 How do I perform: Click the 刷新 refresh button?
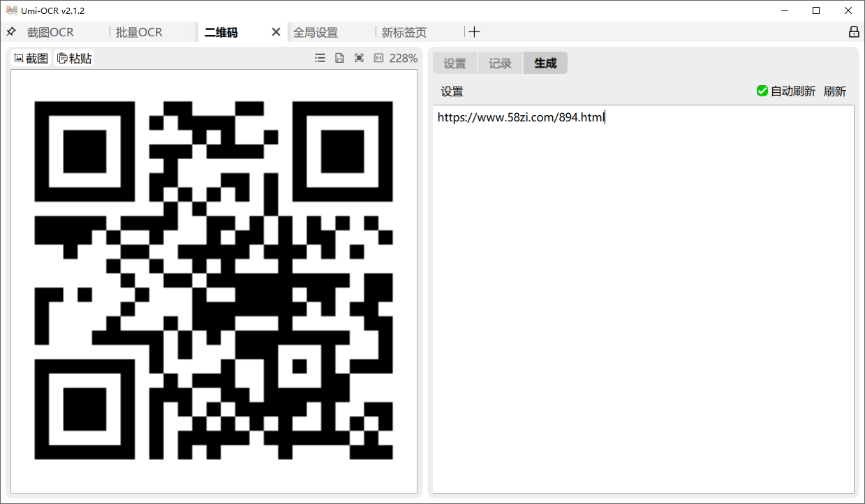tap(835, 91)
